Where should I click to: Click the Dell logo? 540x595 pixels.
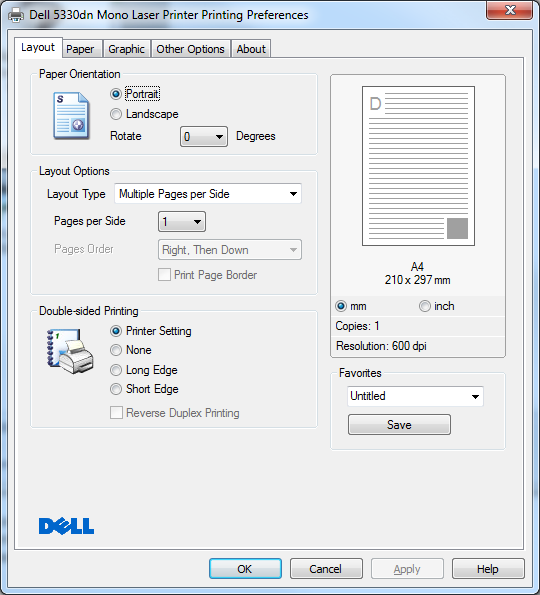66,526
